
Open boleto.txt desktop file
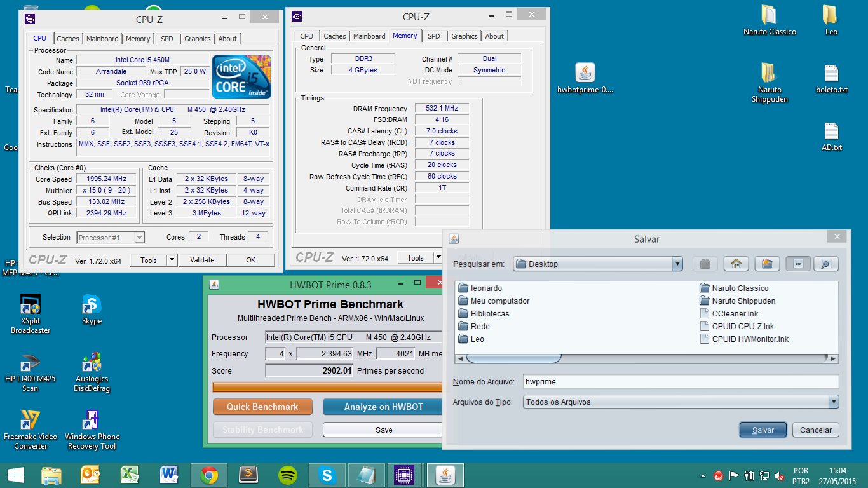point(832,79)
